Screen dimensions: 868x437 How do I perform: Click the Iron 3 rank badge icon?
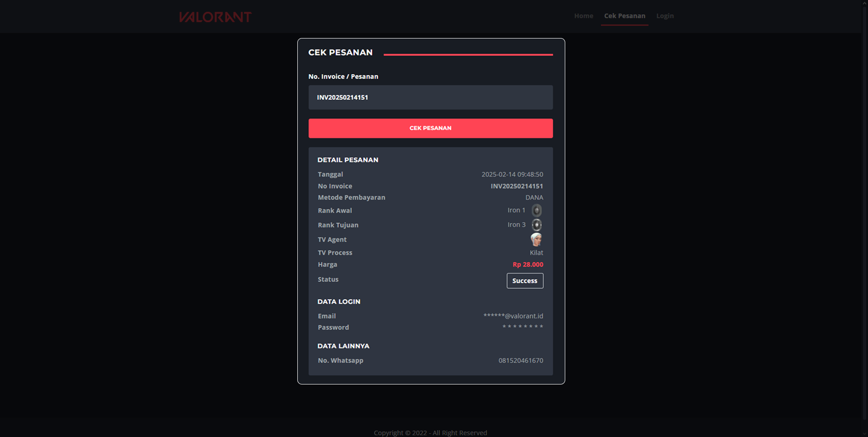[x=536, y=225]
